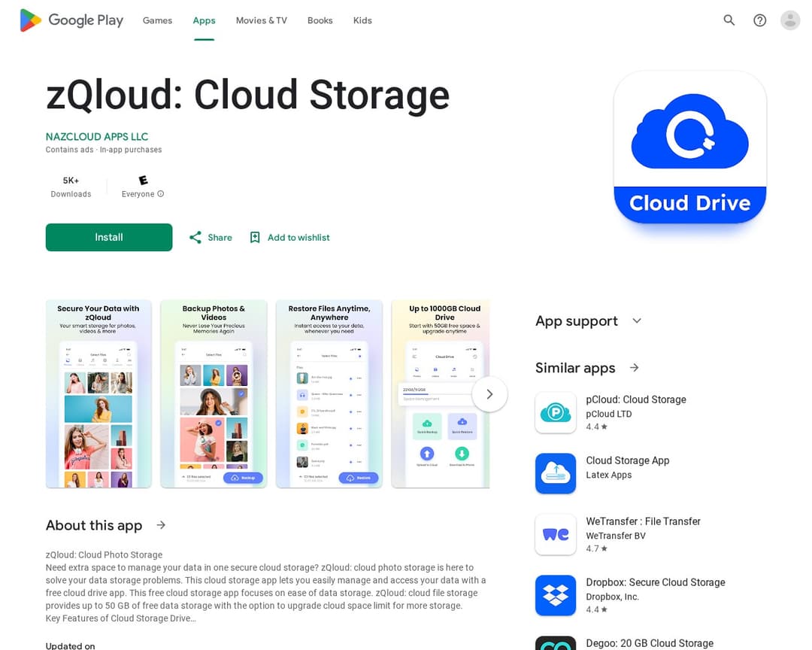812x650 pixels.
Task: Click the zQloud: Cloud Storage title
Action: click(x=247, y=95)
